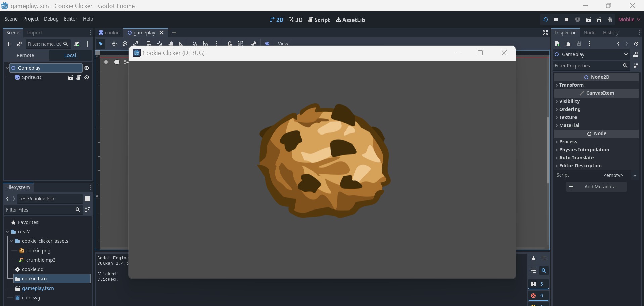Switch to the History dock tab
Image resolution: width=644 pixels, height=306 pixels.
[x=611, y=33]
